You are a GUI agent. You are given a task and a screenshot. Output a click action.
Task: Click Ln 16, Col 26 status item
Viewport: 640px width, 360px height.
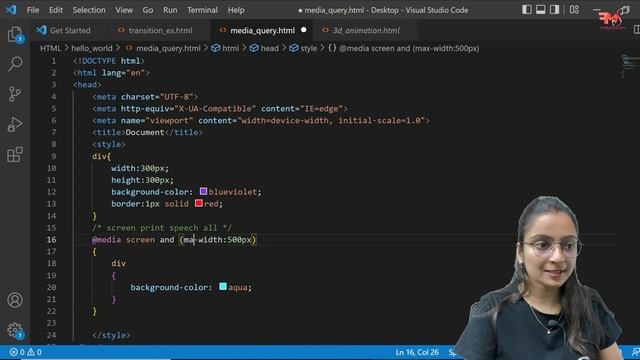[x=417, y=352]
